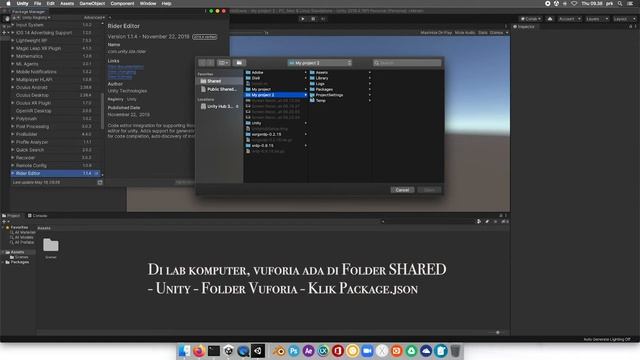Launch Microsoft Office from the dock

[338, 351]
